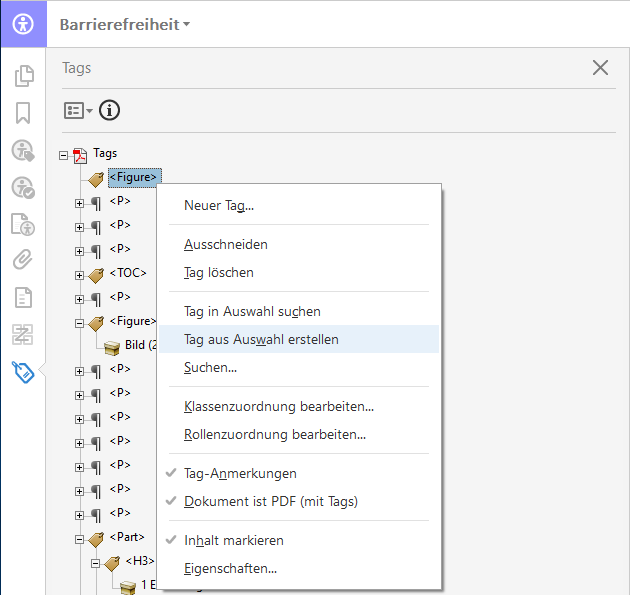
Task: Select the Part tag in tree
Action: [x=127, y=537]
